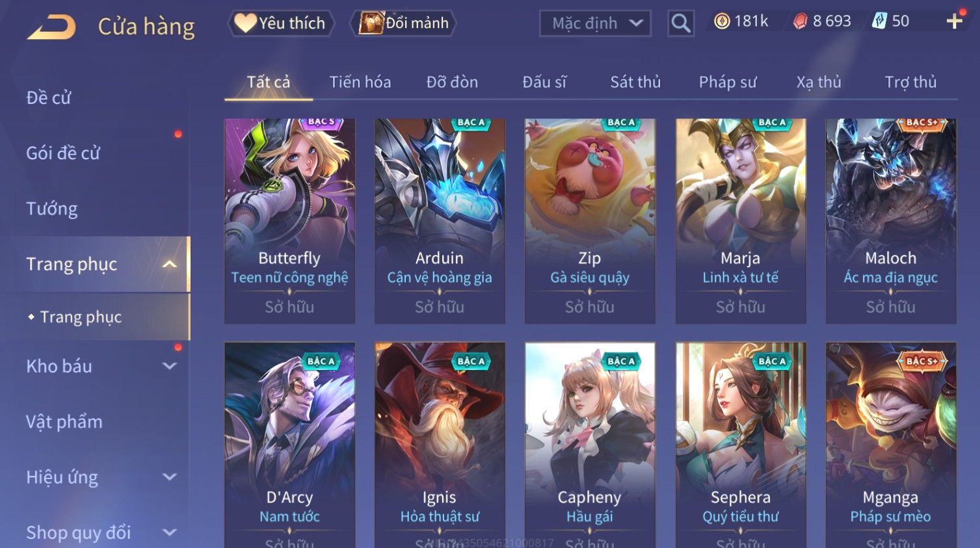This screenshot has width=980, height=548.
Task: Open Đổi mảnh fragment exchange button
Action: [403, 23]
